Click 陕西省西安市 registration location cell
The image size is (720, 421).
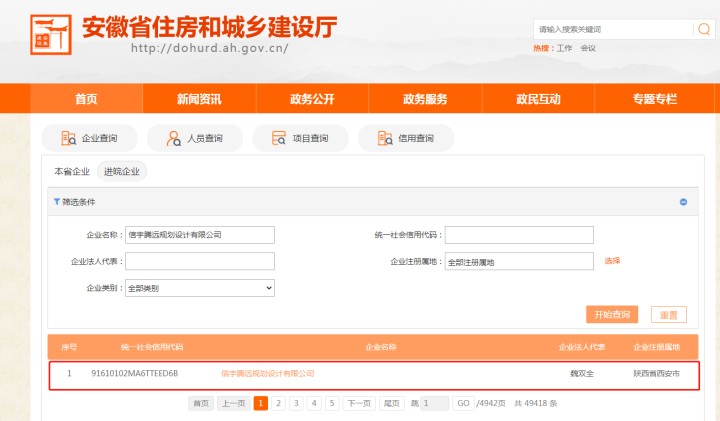[x=657, y=373]
